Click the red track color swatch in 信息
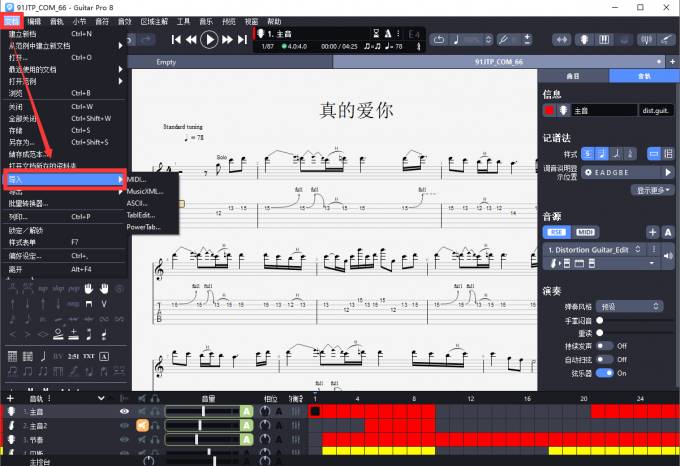Image resolution: width=680 pixels, height=466 pixels. click(x=549, y=110)
